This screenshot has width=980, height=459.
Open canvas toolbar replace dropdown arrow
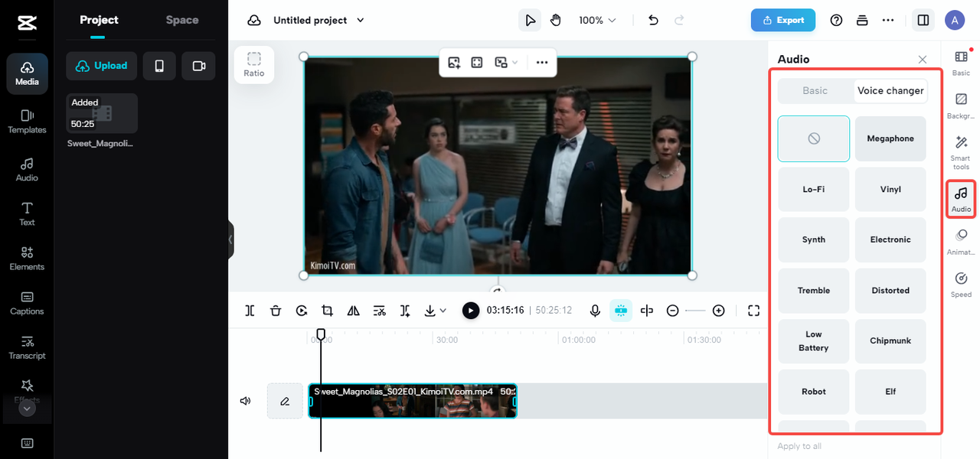pos(515,63)
